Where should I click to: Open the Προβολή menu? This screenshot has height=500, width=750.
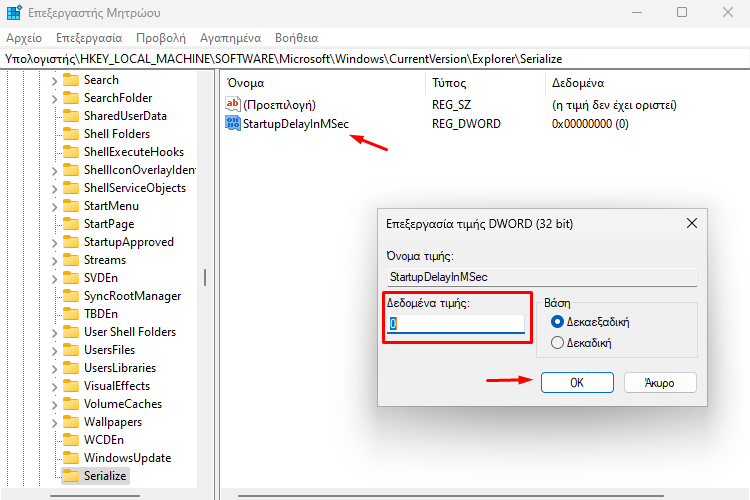tap(161, 38)
